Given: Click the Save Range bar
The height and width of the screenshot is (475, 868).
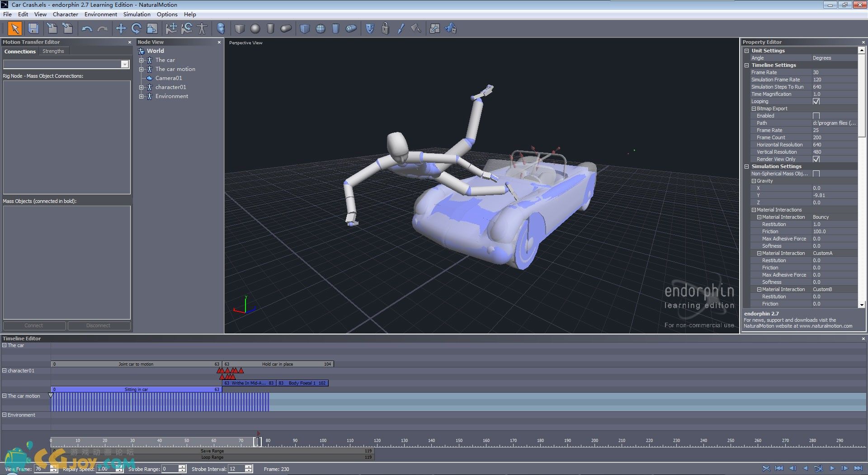Looking at the screenshot, I should [x=212, y=451].
